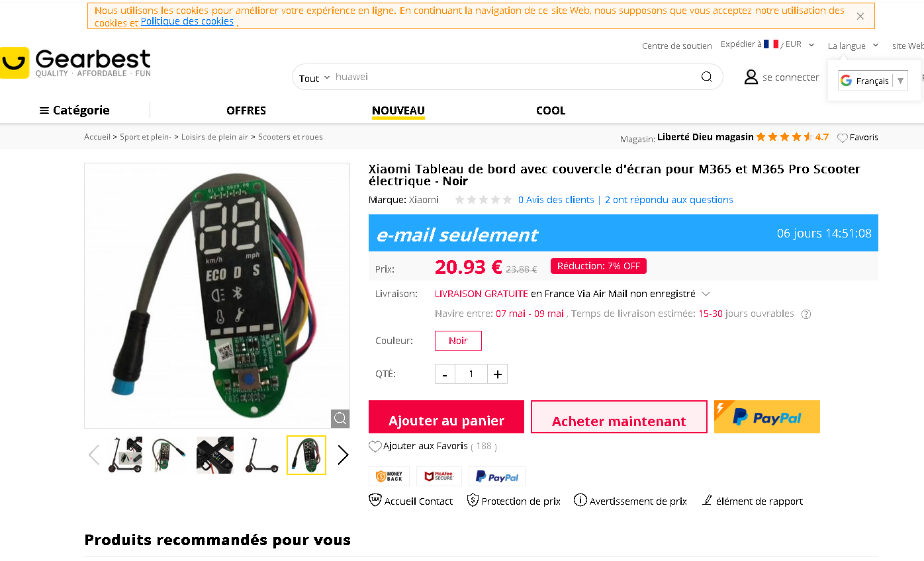
Task: Open delivery time help question icon
Action: 806,314
